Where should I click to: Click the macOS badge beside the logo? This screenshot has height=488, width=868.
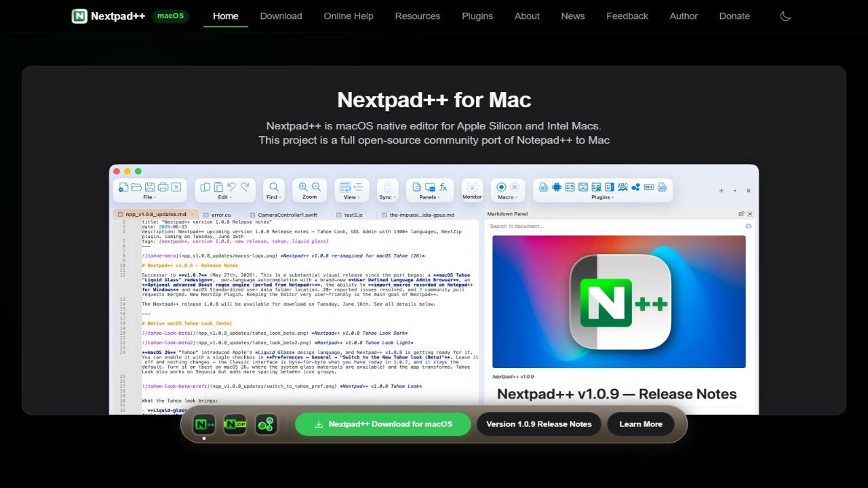pyautogui.click(x=170, y=16)
